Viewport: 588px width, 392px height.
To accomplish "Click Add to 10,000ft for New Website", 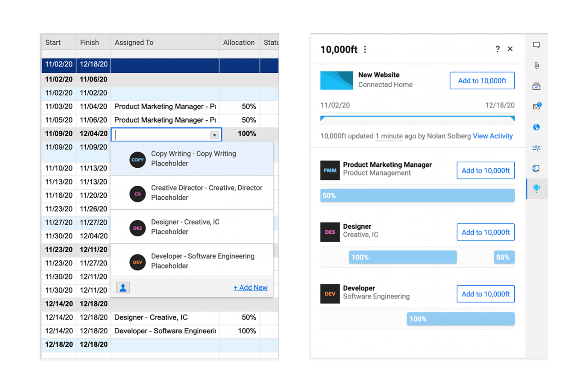I will coord(482,80).
